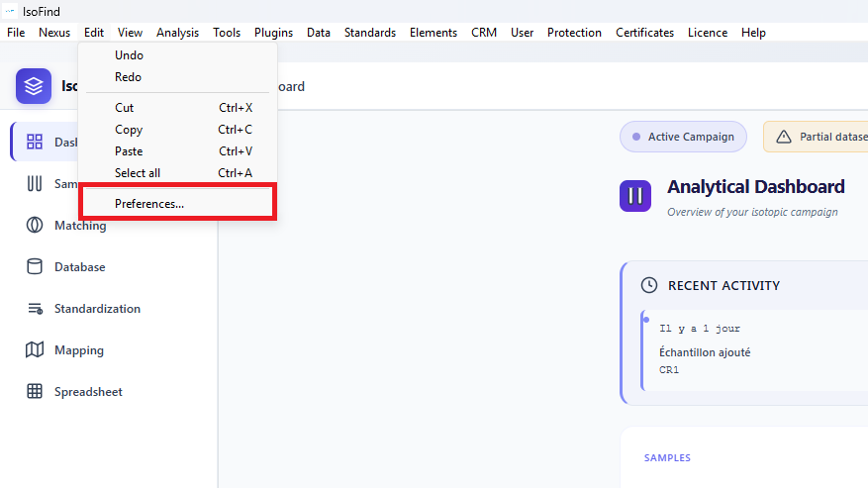Click the Analytical Dashboard heading
The width and height of the screenshot is (868, 488).
click(755, 187)
